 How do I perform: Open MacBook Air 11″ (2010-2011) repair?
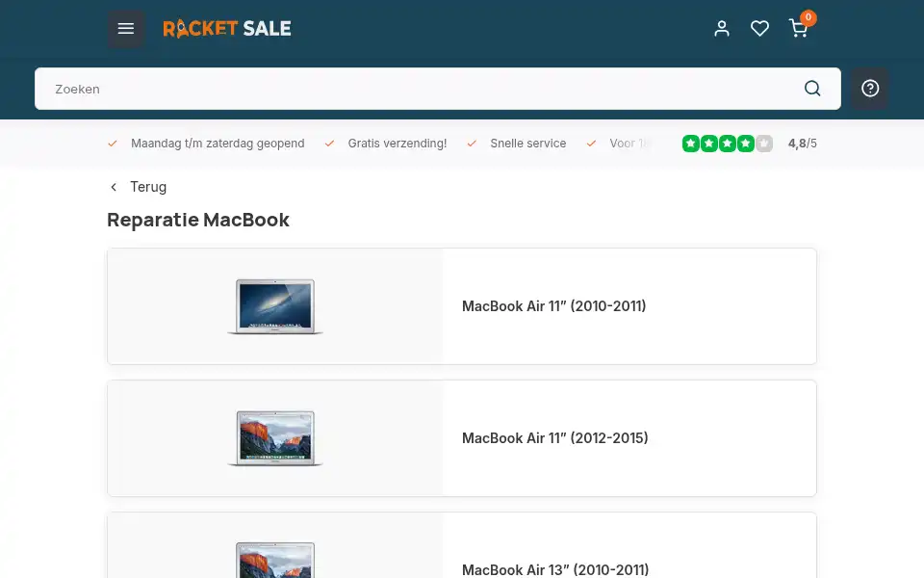462,306
